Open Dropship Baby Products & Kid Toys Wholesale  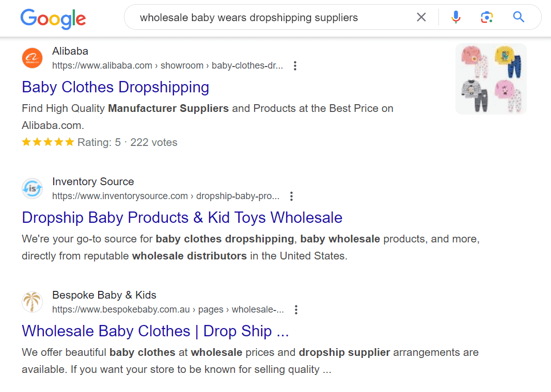coord(182,218)
